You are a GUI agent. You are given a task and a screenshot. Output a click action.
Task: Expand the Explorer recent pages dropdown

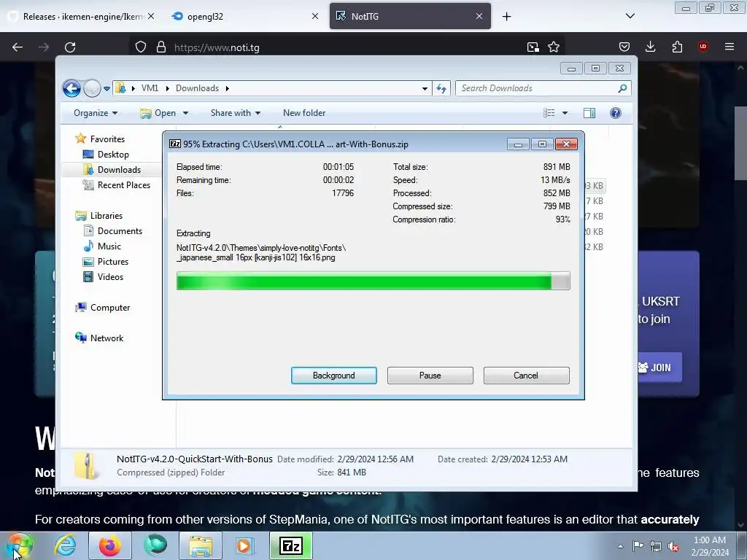click(x=107, y=88)
